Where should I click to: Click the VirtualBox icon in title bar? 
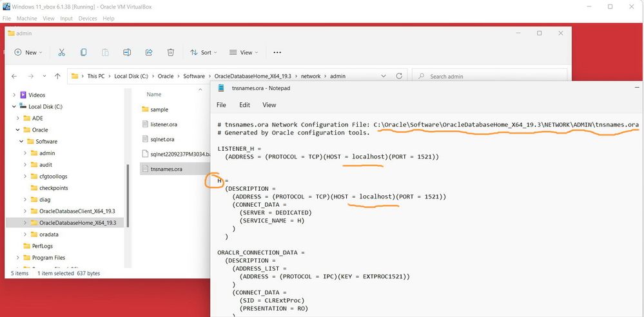(x=6, y=6)
